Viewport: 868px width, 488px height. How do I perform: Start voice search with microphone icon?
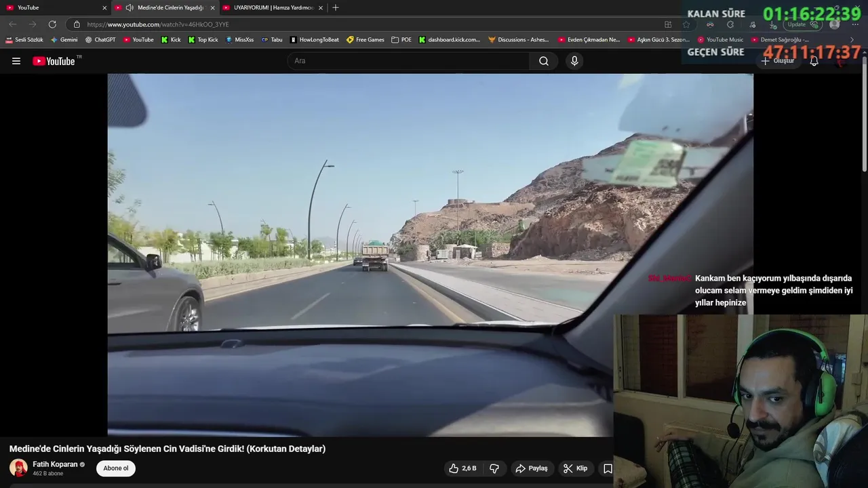[574, 61]
